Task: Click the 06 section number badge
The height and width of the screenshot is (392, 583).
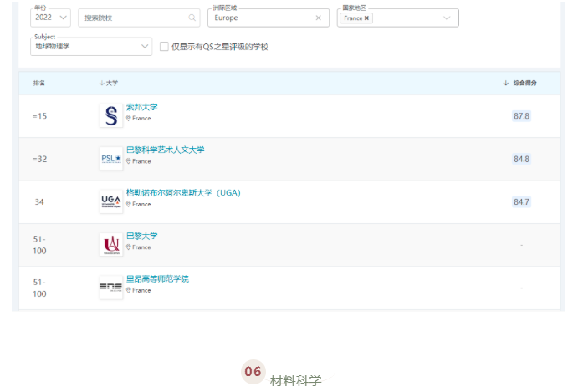Action: pos(253,371)
